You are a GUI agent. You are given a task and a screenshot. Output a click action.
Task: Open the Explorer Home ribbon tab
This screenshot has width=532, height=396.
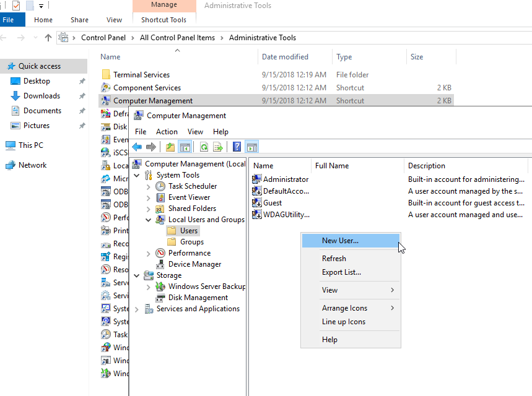[43, 20]
